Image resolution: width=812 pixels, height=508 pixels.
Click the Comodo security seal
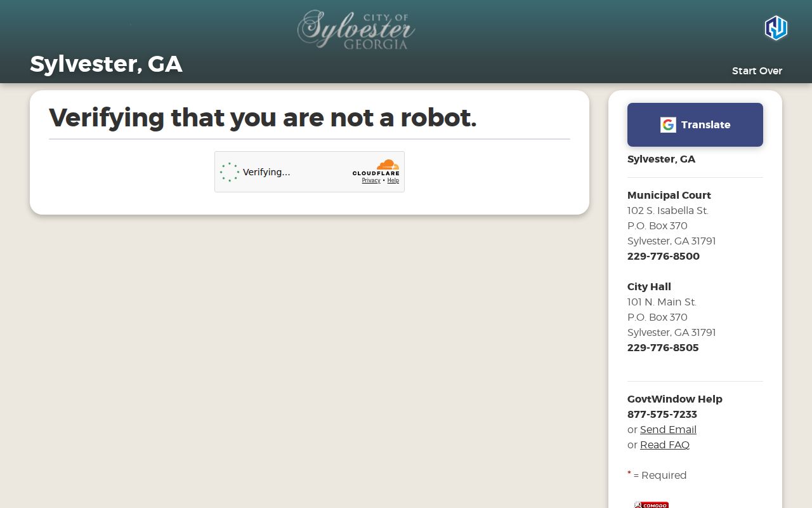coord(652,504)
